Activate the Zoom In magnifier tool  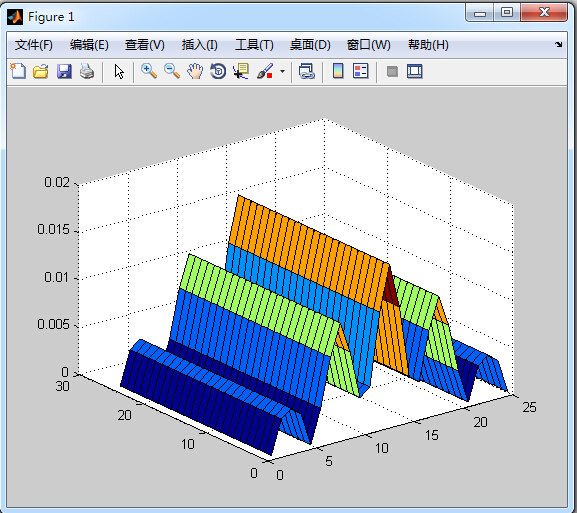pos(149,71)
